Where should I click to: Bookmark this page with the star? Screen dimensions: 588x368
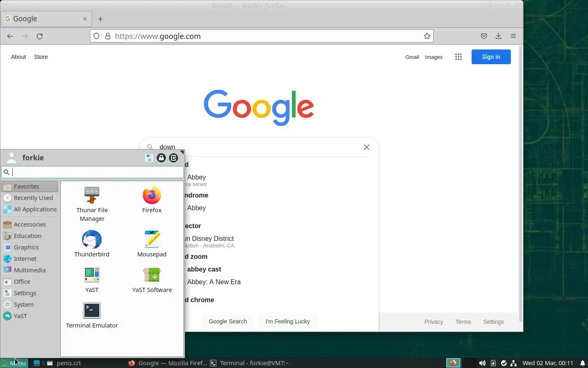[427, 36]
